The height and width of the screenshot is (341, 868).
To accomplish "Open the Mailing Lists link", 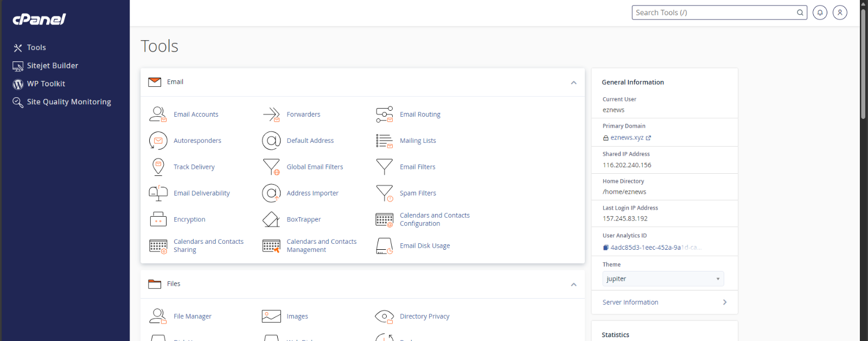I will pos(418,141).
